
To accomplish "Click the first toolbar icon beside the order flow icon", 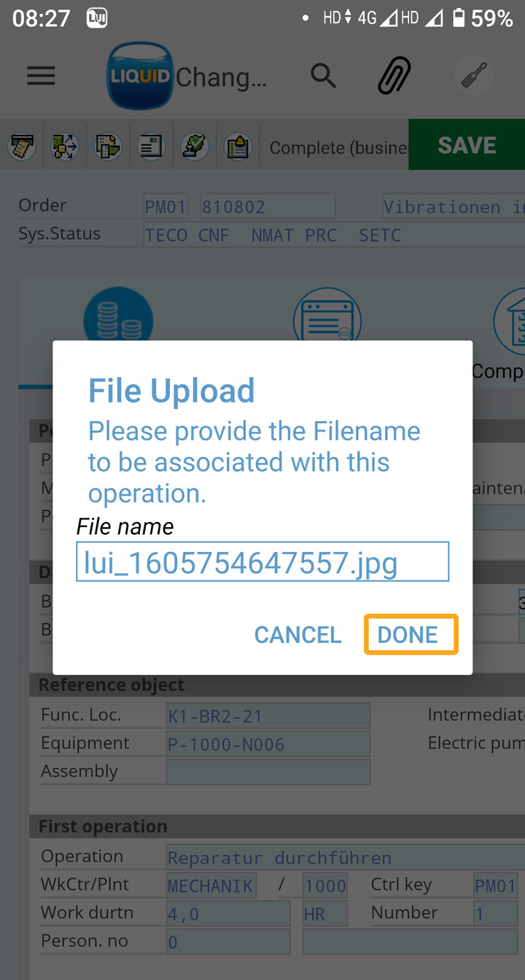I will pyautogui.click(x=22, y=147).
